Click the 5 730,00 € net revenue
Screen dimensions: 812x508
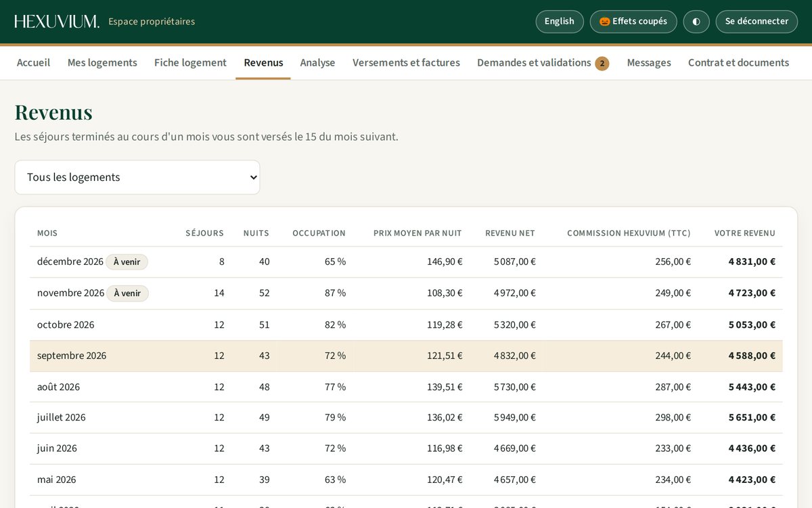(514, 387)
